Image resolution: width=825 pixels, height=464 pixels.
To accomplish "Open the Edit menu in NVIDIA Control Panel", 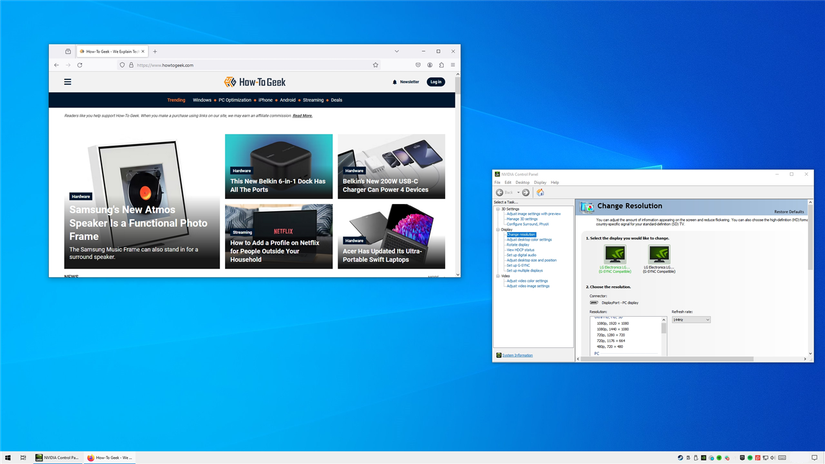I will (508, 183).
